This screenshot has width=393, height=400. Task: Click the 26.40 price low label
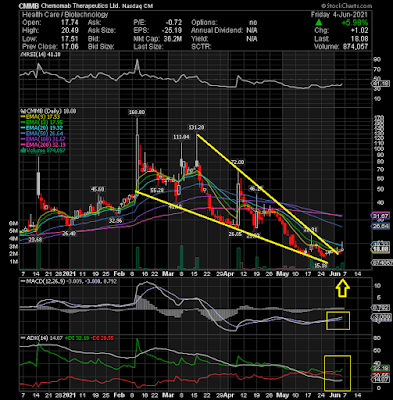[69, 234]
